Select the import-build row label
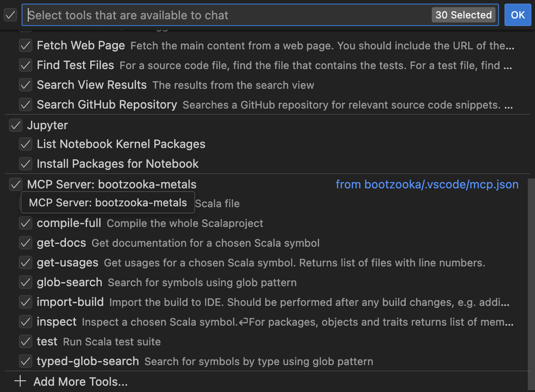This screenshot has width=535, height=392. [x=70, y=302]
